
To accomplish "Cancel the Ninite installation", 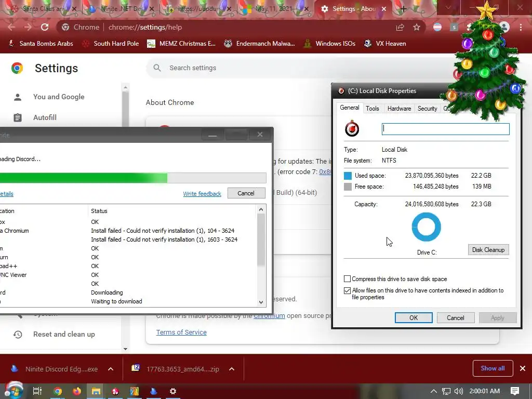I will click(246, 193).
